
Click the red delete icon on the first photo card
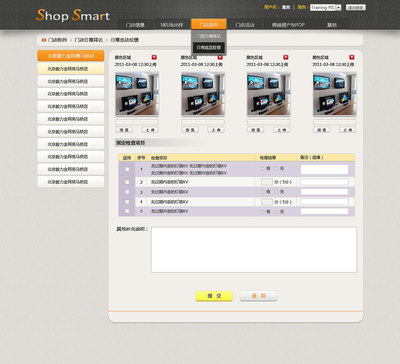(154, 57)
